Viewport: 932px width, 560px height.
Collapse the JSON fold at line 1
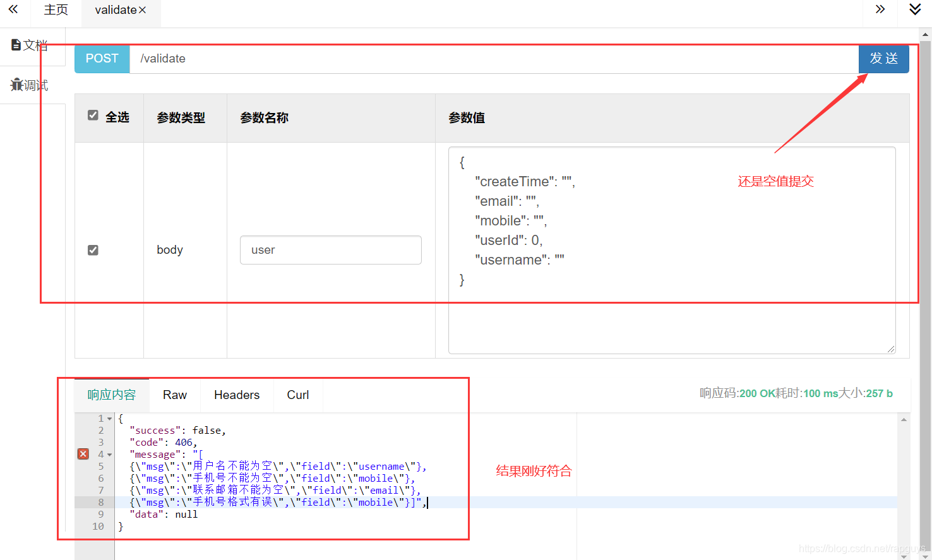pos(110,419)
